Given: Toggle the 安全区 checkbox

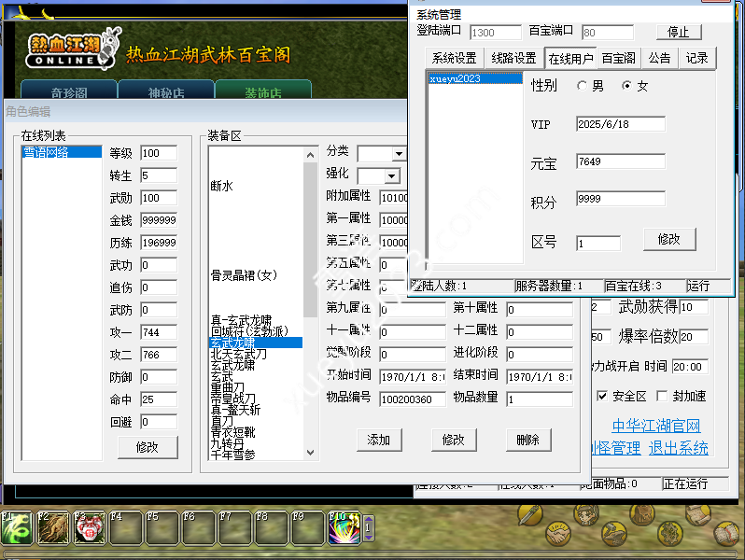Looking at the screenshot, I should click(x=602, y=396).
